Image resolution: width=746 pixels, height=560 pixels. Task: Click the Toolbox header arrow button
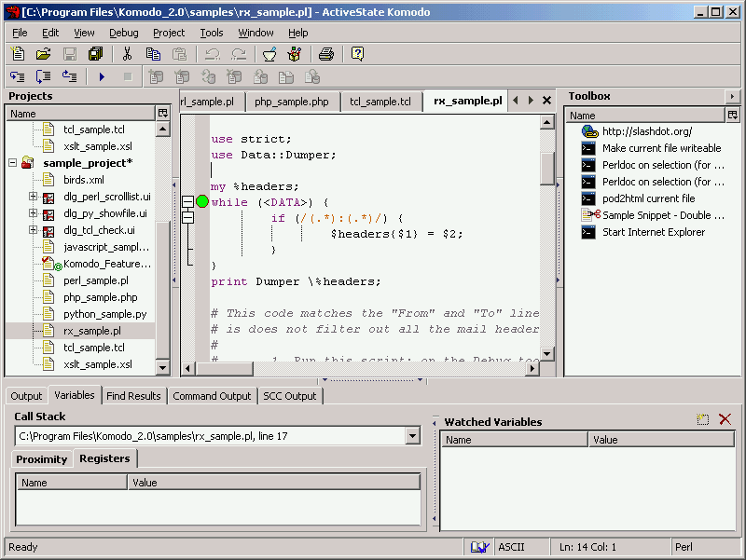pyautogui.click(x=732, y=97)
